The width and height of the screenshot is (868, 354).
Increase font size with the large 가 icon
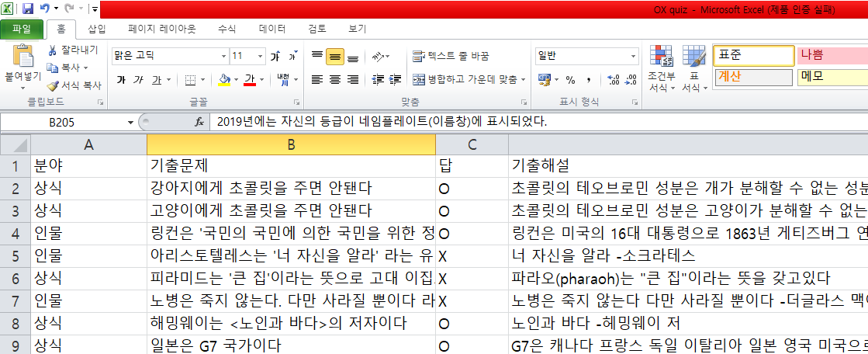coord(275,57)
